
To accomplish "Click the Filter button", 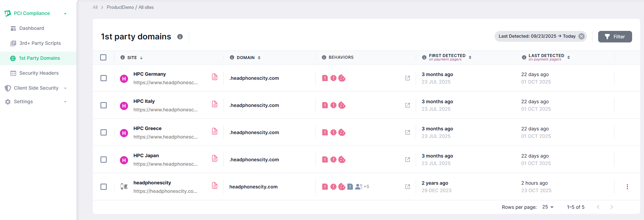I will click(615, 37).
